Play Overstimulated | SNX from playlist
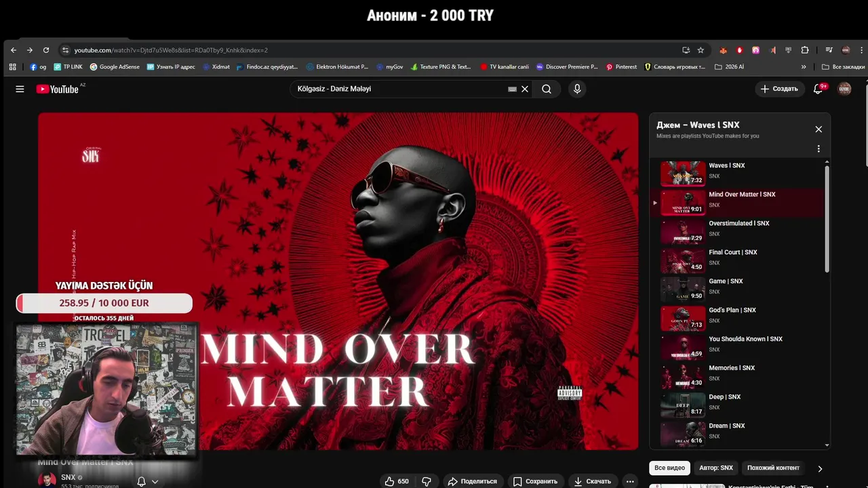Viewport: 868px width, 488px height. point(738,231)
